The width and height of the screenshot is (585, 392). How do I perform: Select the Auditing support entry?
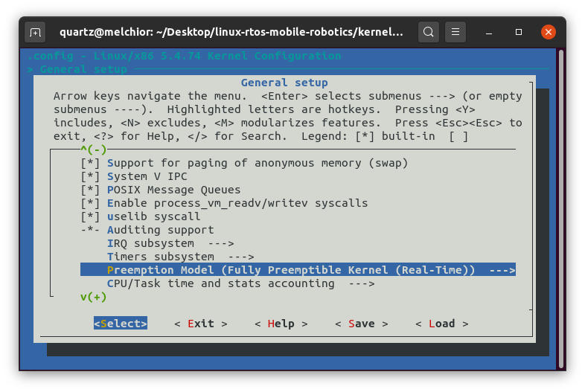pyautogui.click(x=147, y=230)
